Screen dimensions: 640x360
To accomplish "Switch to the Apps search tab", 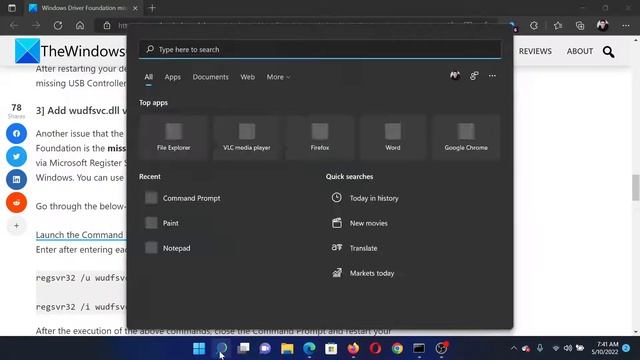I will tap(173, 77).
